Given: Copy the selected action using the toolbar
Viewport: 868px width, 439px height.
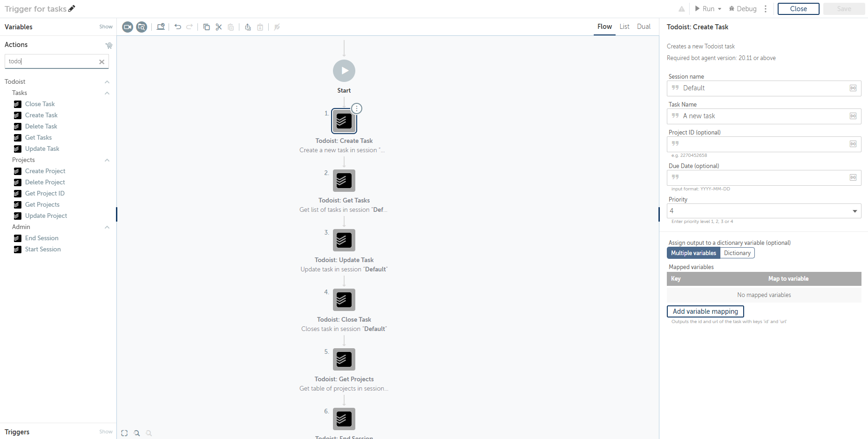Looking at the screenshot, I should click(x=207, y=27).
